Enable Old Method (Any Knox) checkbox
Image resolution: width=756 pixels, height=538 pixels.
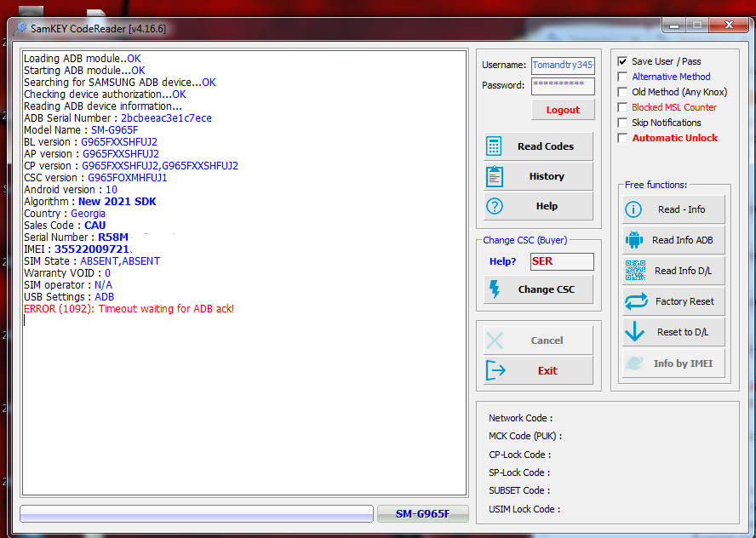pyautogui.click(x=622, y=92)
